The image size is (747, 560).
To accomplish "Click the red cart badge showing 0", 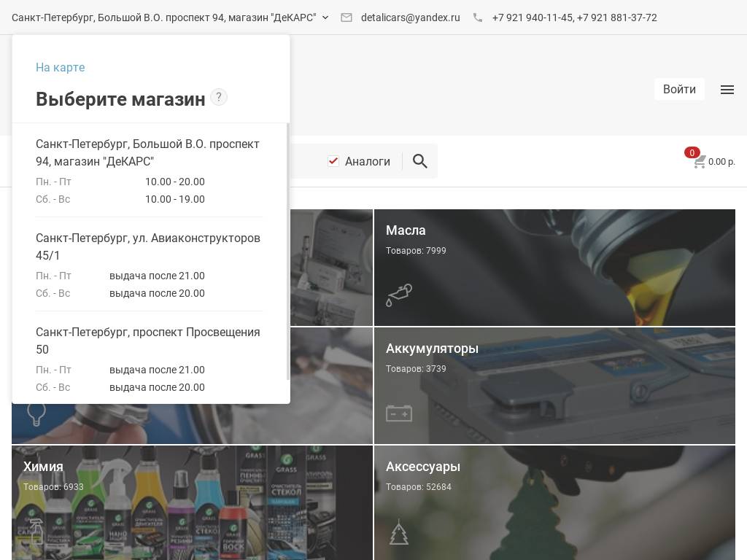I will [692, 153].
